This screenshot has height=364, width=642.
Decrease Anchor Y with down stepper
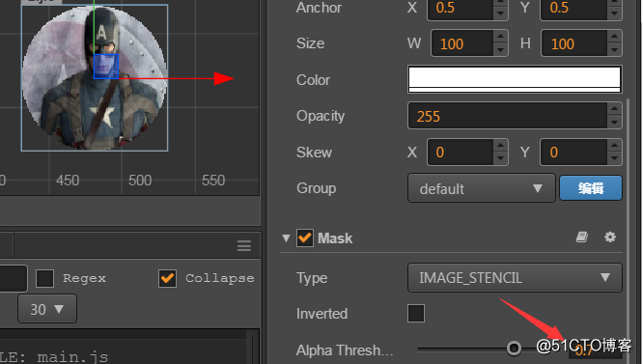coord(614,14)
